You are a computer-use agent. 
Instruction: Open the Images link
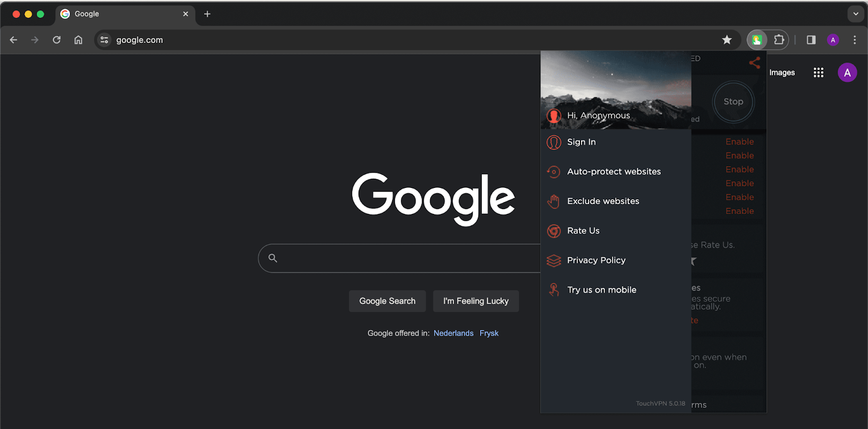(x=782, y=72)
